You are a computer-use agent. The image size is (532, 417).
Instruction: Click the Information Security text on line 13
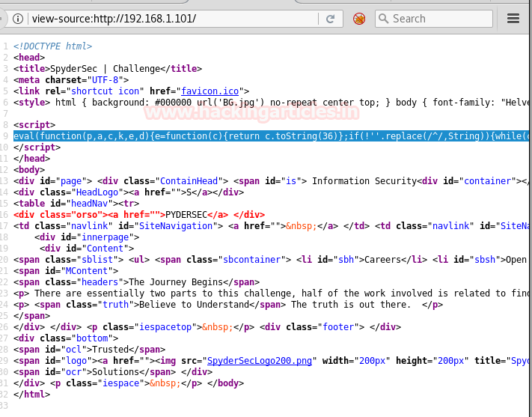(x=364, y=181)
